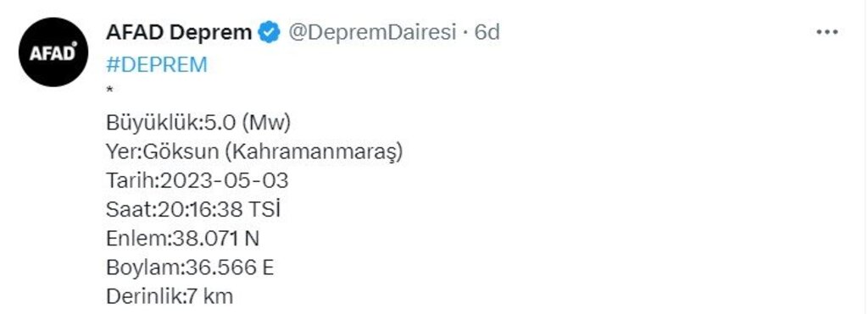The height and width of the screenshot is (314, 868).
Task: Click the Büyüklük:5.0 (Mw) line
Action: (198, 124)
